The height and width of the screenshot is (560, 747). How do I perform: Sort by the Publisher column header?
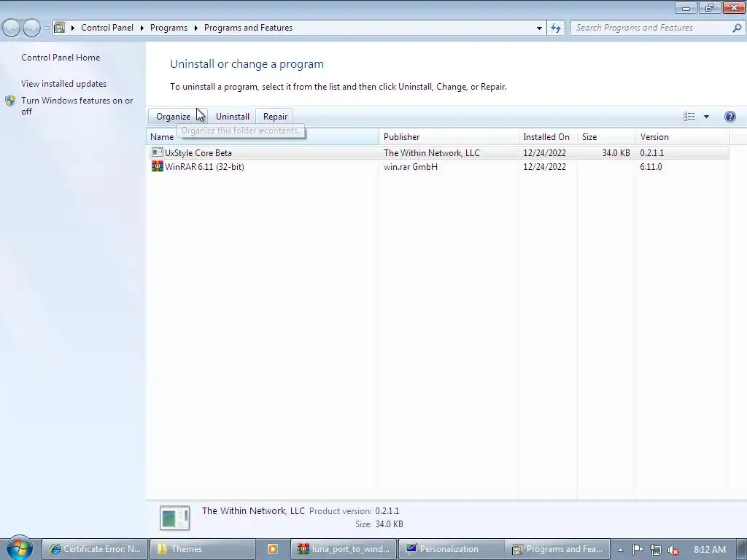[449, 137]
